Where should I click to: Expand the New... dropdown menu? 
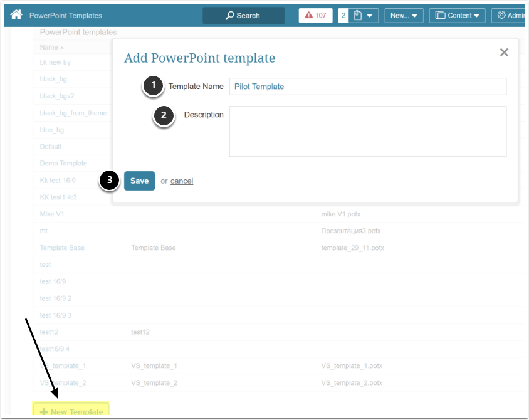404,15
